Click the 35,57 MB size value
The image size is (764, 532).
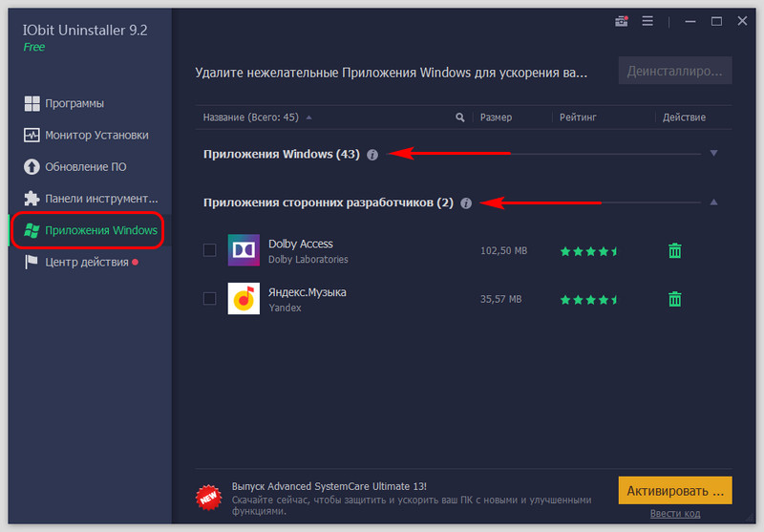click(x=500, y=299)
